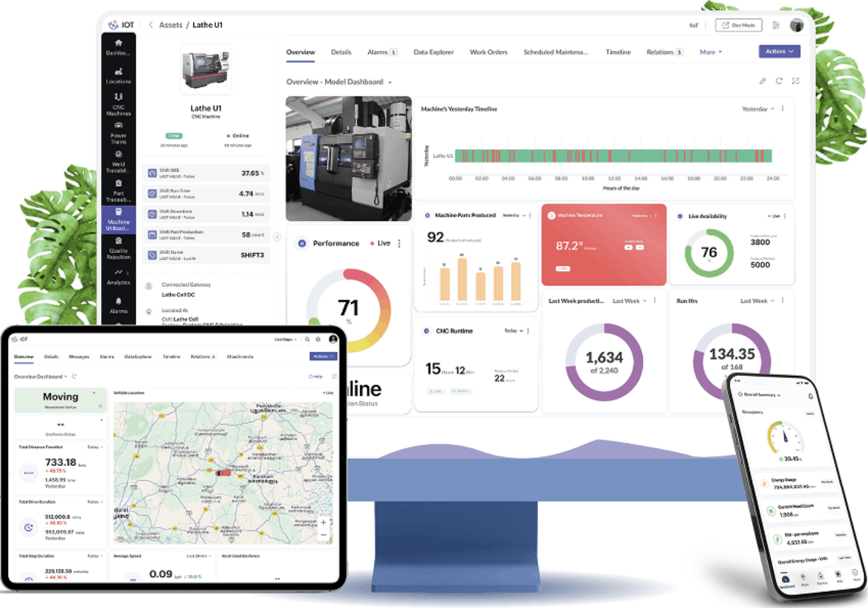The image size is (868, 608).
Task: Open the settings gear on the tablet
Action: (318, 339)
